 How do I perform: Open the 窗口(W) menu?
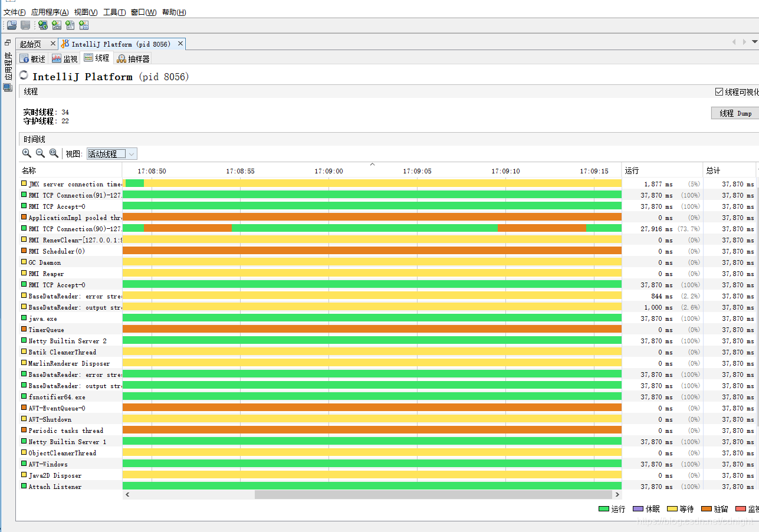(144, 12)
